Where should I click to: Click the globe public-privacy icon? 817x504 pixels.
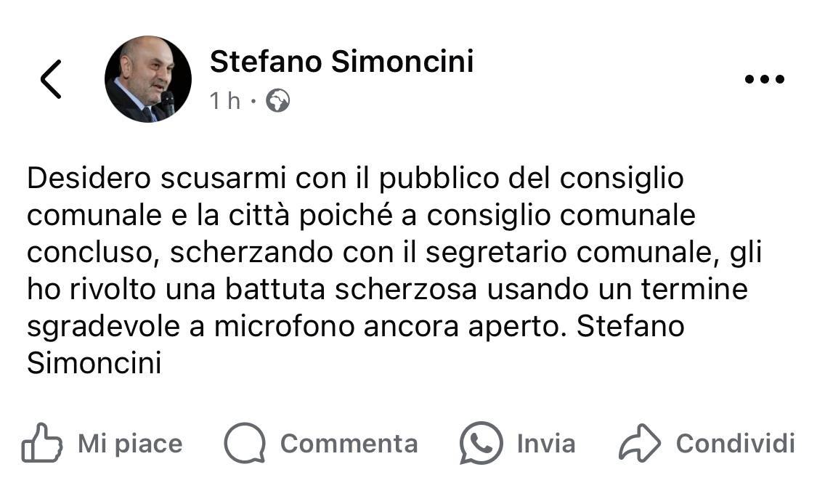point(277,101)
